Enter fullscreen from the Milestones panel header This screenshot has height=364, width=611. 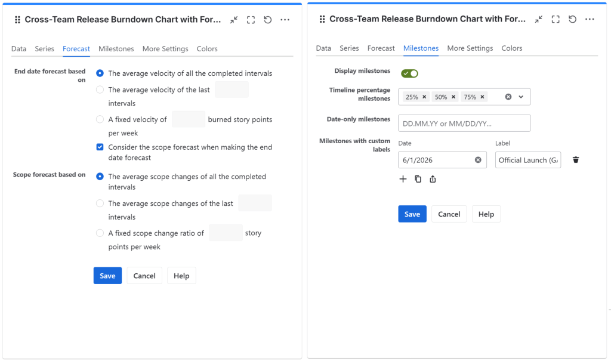pos(556,19)
